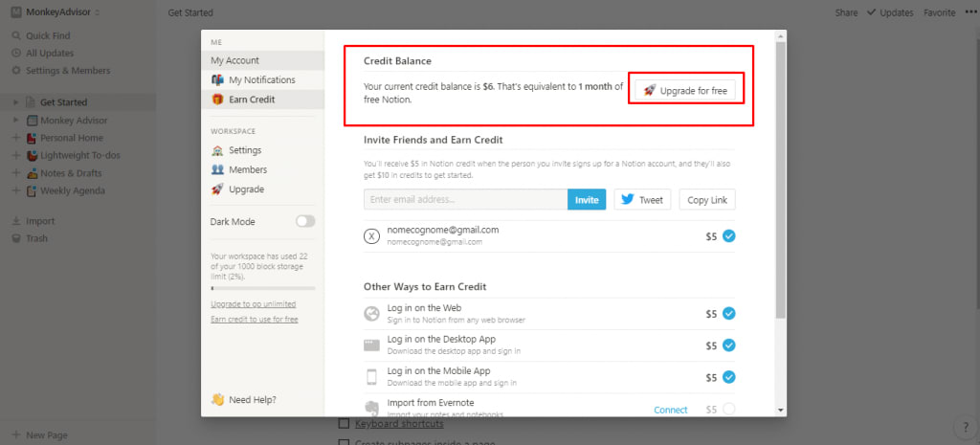Click the Personal Home page icon

[32, 138]
